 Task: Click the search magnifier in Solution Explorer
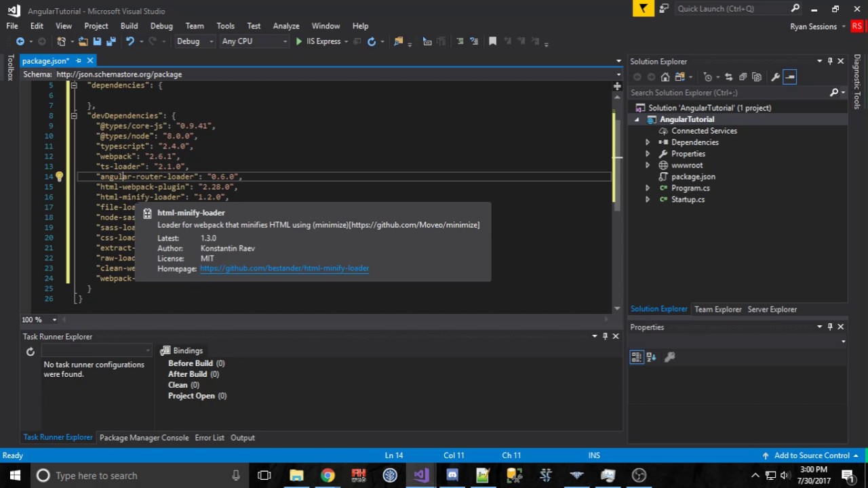pyautogui.click(x=834, y=92)
